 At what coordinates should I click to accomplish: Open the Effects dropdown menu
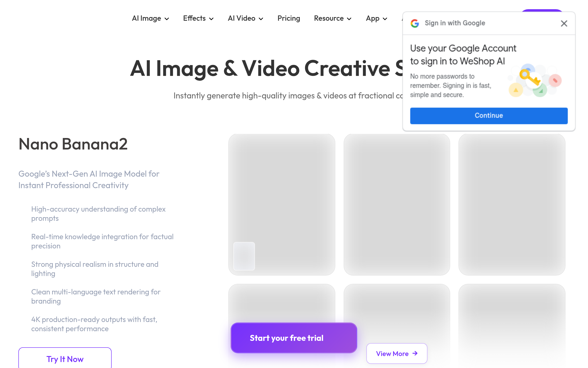click(x=198, y=18)
